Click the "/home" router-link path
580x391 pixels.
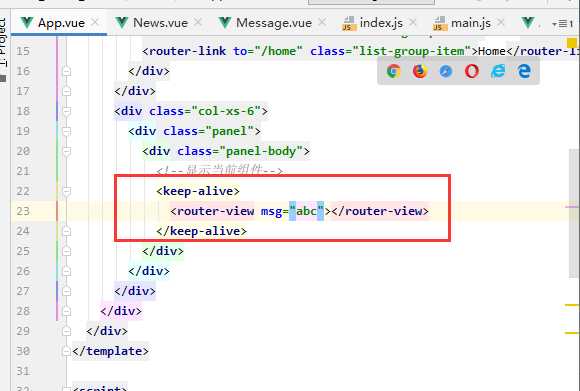pos(278,51)
